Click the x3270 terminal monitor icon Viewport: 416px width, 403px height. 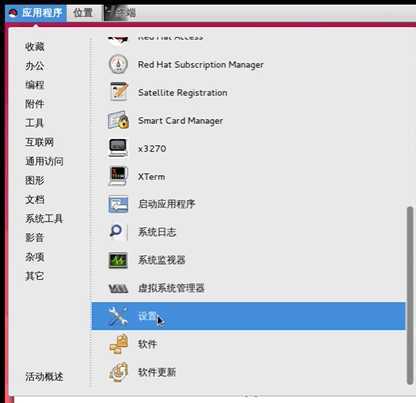coord(118,148)
